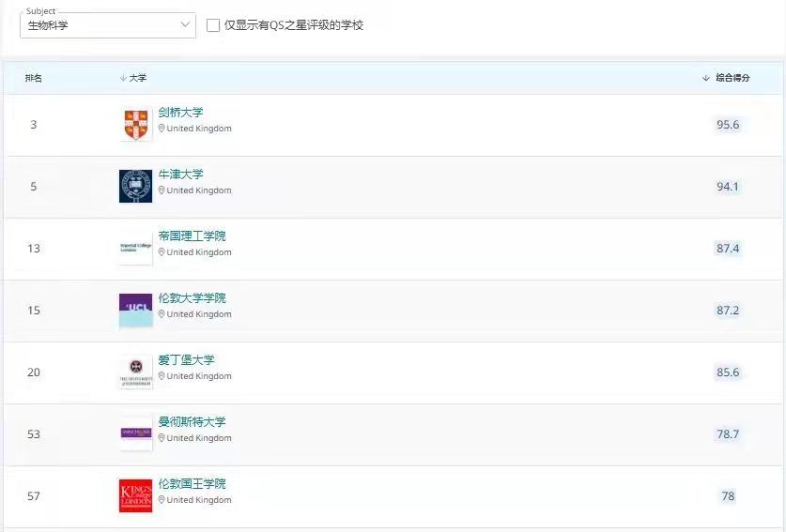This screenshot has height=532, width=786.
Task: Click United Kingdom under 爱丁堡大学
Action: click(199, 375)
